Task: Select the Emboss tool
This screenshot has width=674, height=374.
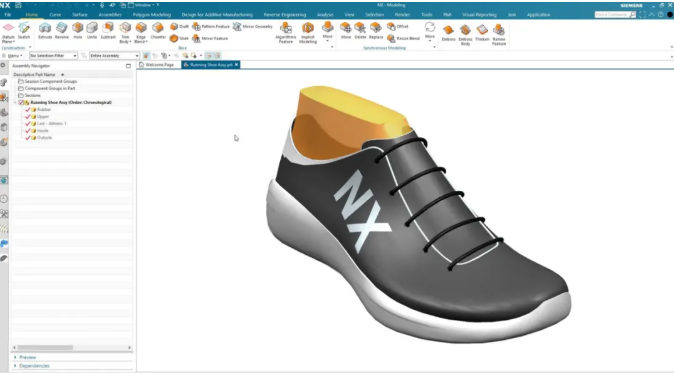Action: 448,33
